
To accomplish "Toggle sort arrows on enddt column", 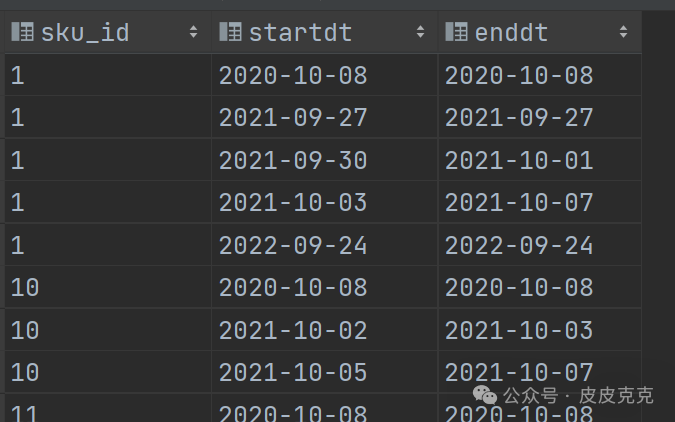I will click(x=623, y=32).
